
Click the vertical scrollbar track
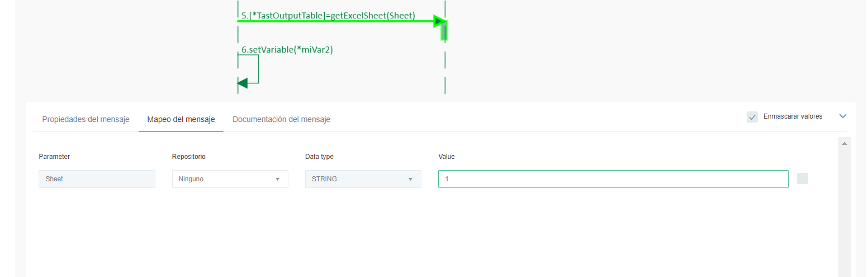(x=845, y=213)
